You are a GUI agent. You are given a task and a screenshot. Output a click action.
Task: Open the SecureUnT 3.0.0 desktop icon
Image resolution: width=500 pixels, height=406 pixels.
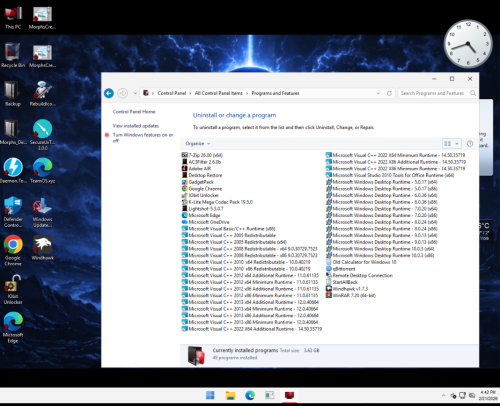(42, 135)
